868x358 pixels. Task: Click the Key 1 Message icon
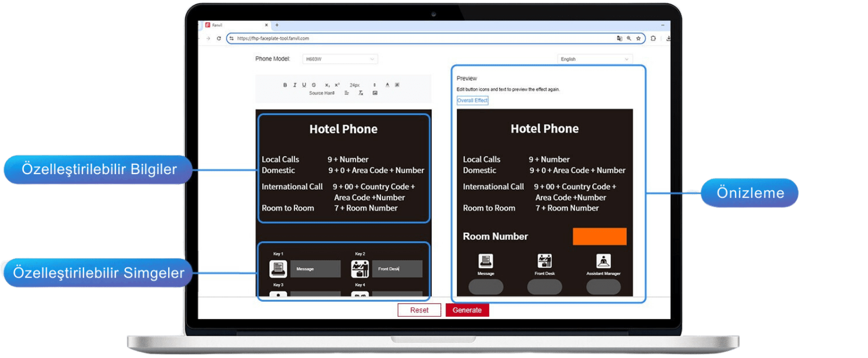278,268
